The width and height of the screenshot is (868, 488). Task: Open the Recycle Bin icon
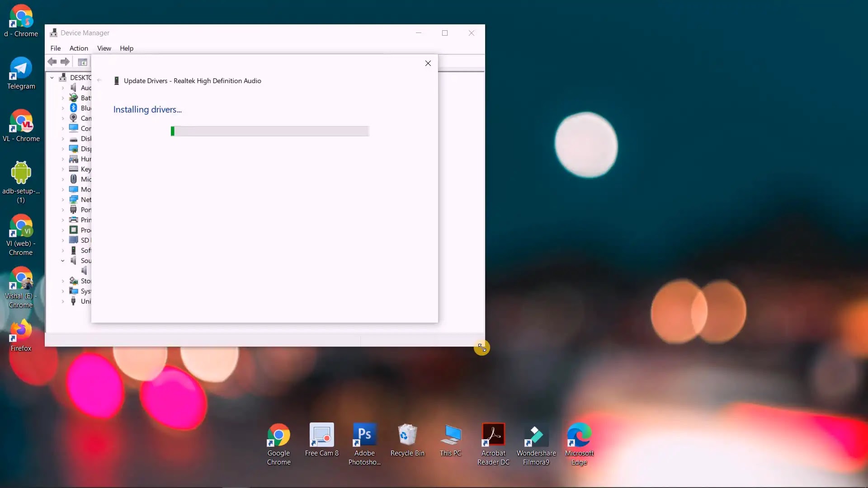(x=407, y=436)
